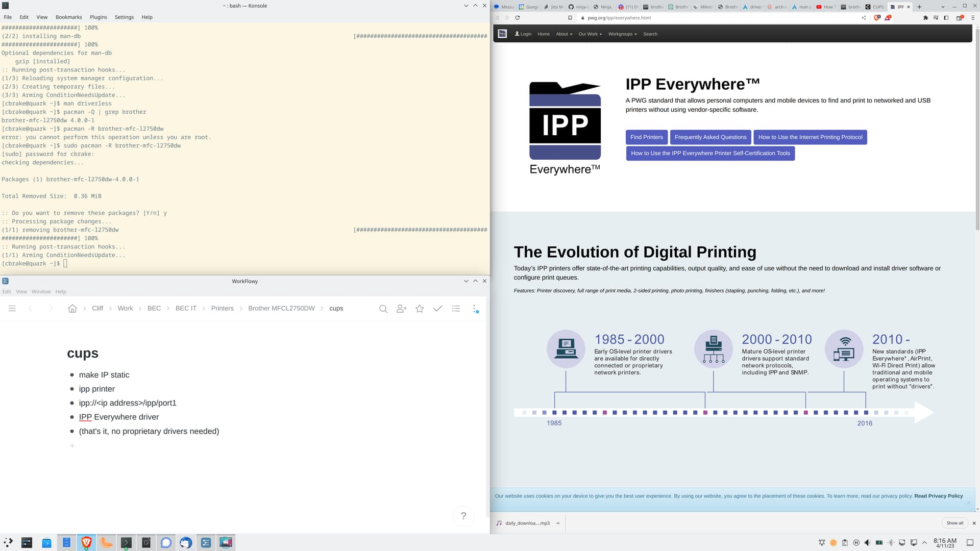This screenshot has width=980, height=551.
Task: Toggle completed tasks visibility with the checkmark icon
Action: pos(437,309)
